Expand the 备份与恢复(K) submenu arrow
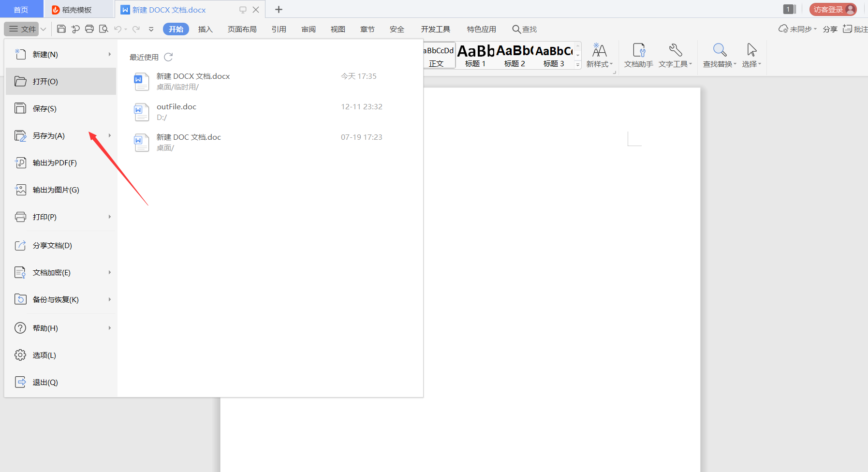Image resolution: width=868 pixels, height=472 pixels. 110,299
